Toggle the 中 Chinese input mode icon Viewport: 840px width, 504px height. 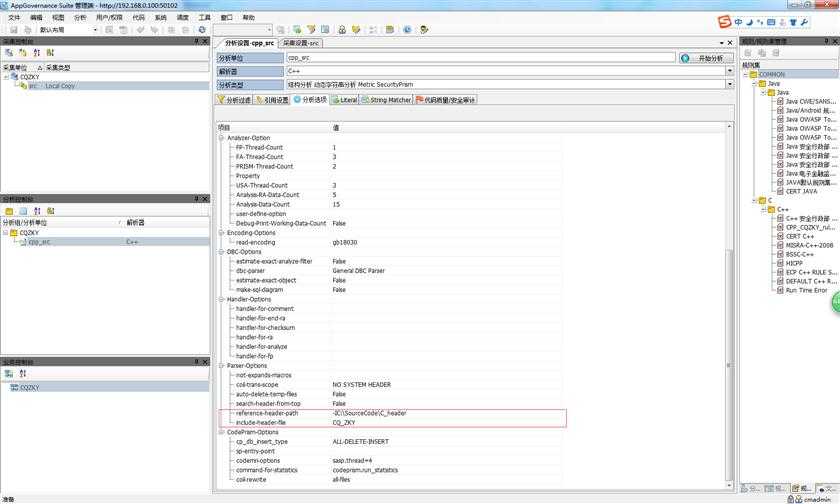click(x=739, y=22)
